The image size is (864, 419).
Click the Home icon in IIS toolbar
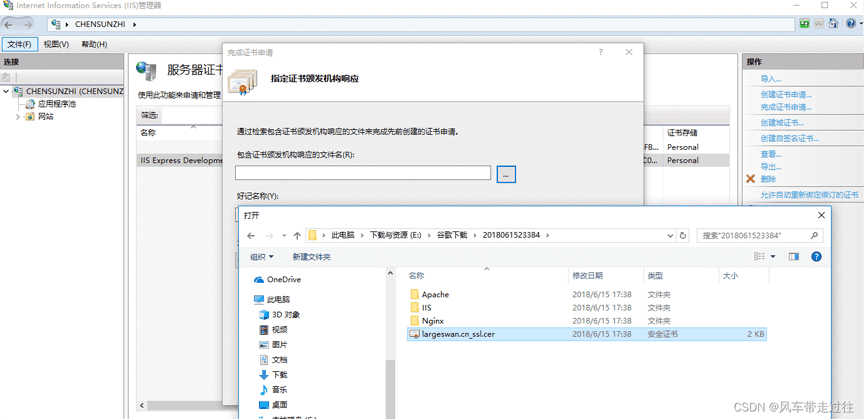point(833,24)
